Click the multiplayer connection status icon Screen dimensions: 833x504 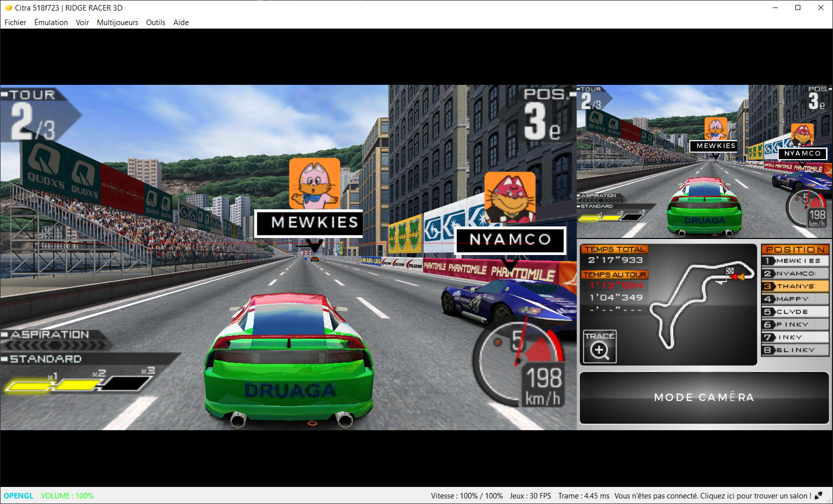coord(818,496)
